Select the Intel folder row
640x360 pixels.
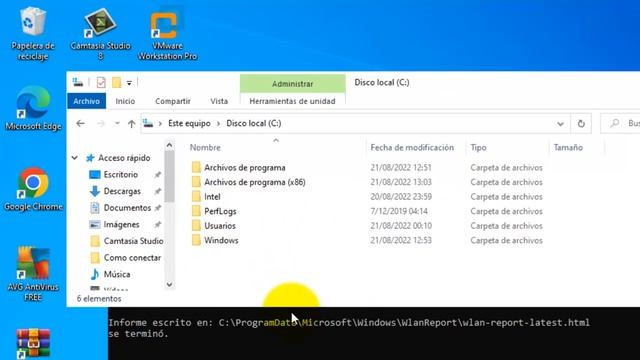(x=212, y=197)
